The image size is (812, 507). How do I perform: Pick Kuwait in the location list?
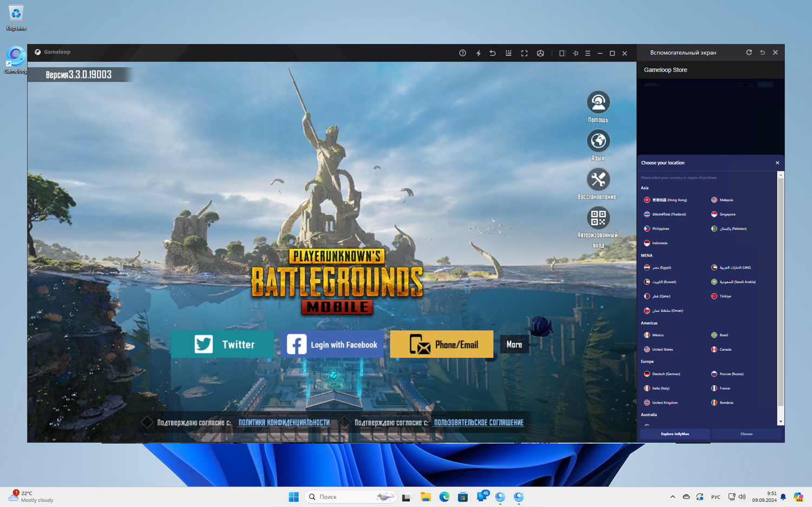coord(660,282)
